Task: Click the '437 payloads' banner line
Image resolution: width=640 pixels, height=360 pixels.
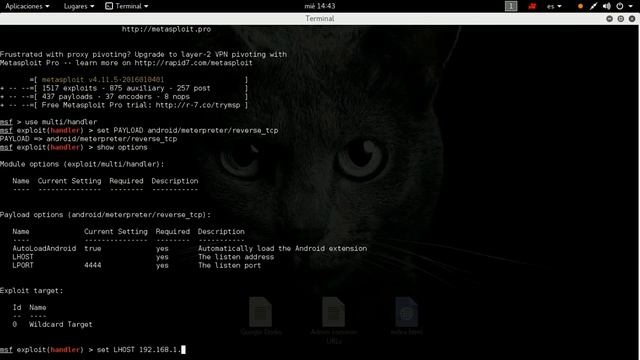Action: click(124, 97)
